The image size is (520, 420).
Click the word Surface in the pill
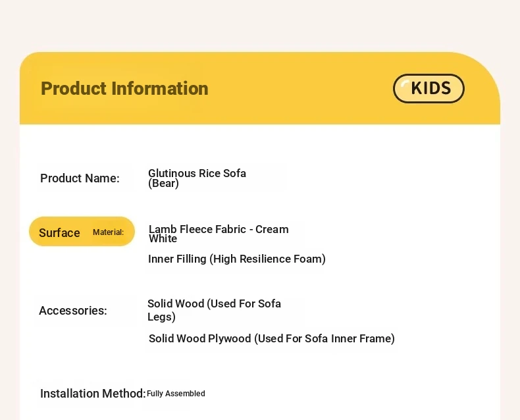[x=59, y=232]
